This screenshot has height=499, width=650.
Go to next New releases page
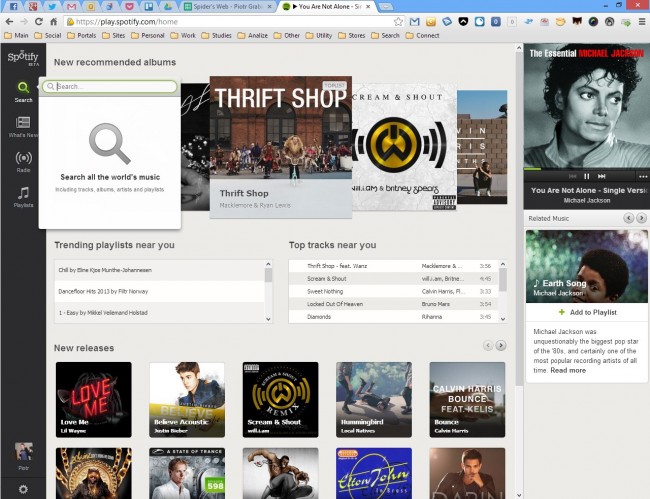click(501, 346)
